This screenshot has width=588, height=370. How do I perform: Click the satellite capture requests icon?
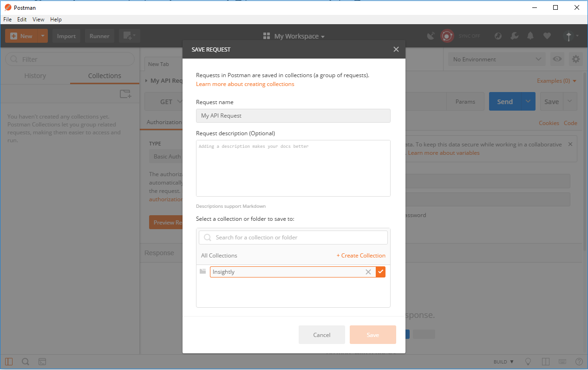click(x=431, y=36)
